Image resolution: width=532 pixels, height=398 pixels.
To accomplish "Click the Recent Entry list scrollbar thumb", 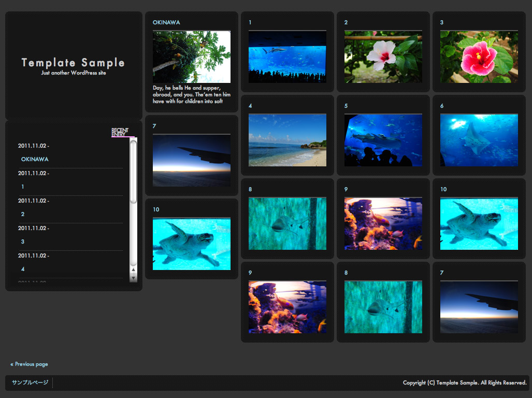I will tap(133, 172).
